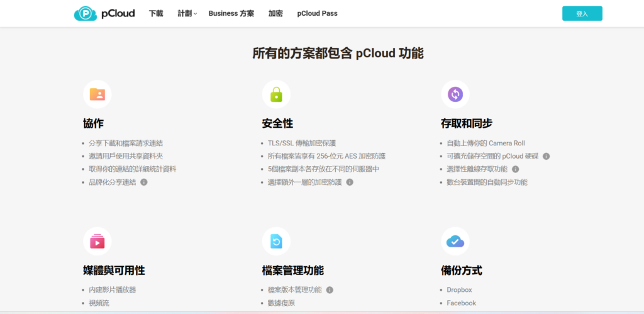Click the 登入 button
Image resolution: width=644 pixels, height=314 pixels.
coord(582,14)
